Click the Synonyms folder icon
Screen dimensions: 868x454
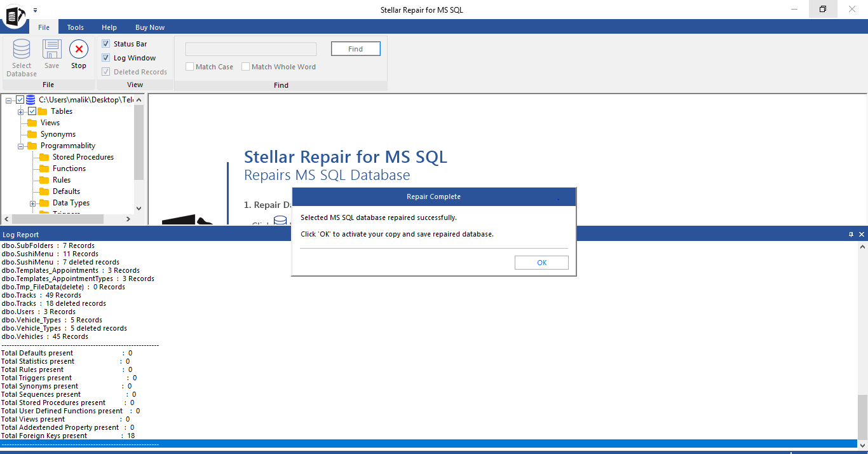(x=32, y=134)
